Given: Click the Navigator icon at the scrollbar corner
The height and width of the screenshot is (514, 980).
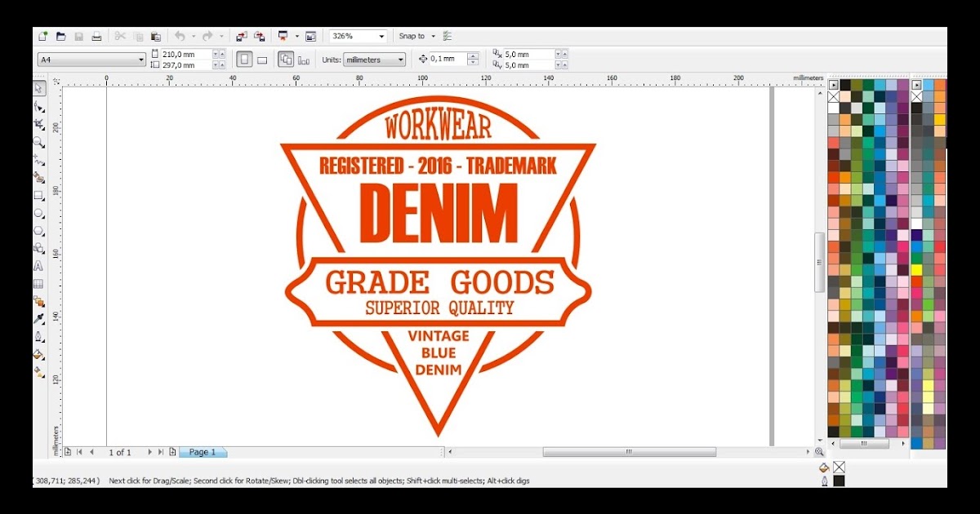Looking at the screenshot, I should click(819, 452).
